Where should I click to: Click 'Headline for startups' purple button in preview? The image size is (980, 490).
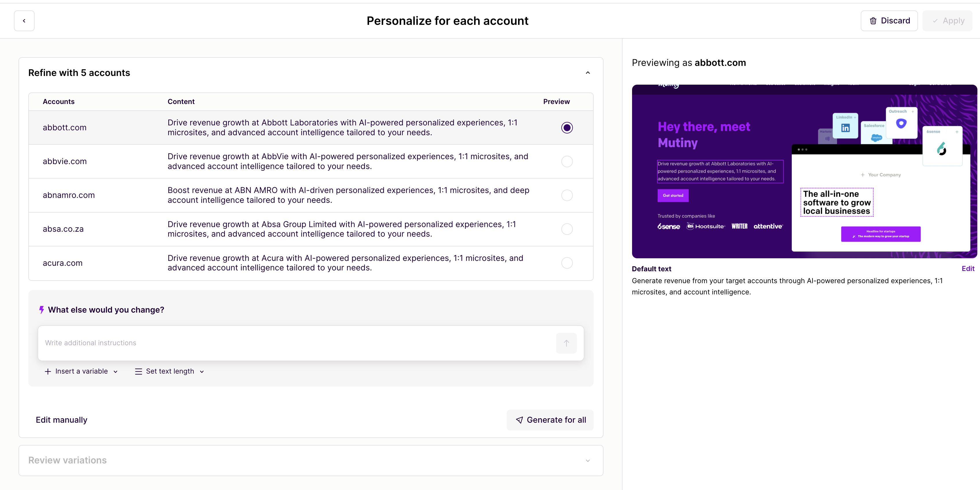click(x=881, y=234)
